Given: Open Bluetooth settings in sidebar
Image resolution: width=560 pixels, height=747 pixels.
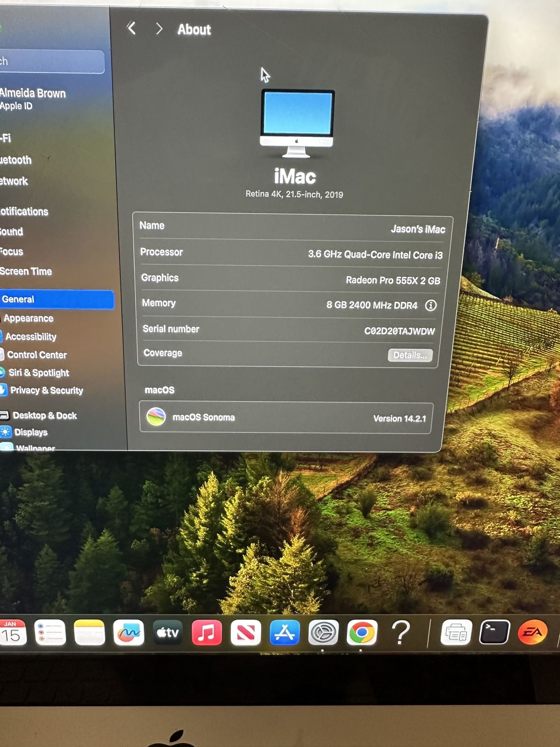Looking at the screenshot, I should point(16,160).
